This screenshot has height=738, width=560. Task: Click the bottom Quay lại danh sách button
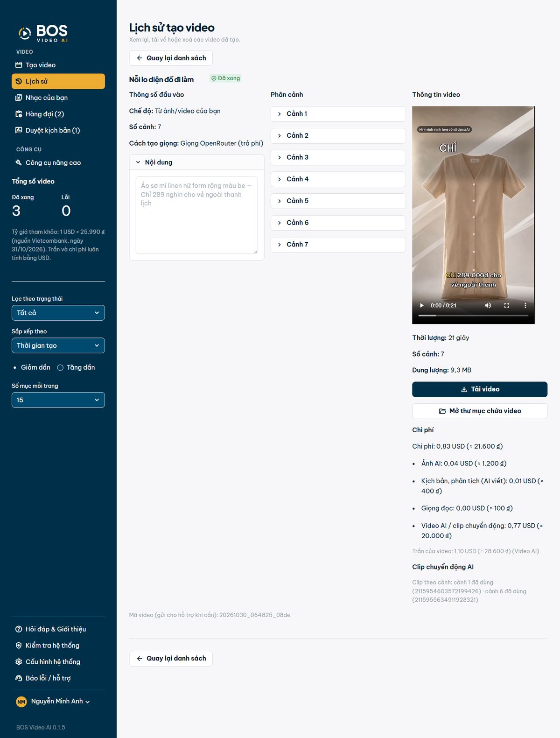pos(171,658)
